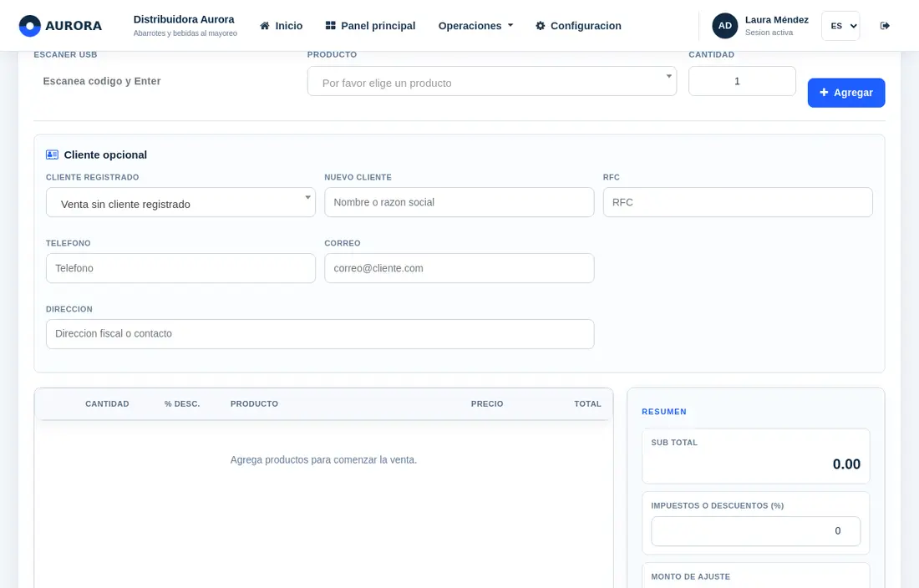Open Panel principal from the navbar
The height and width of the screenshot is (588, 919).
click(370, 26)
